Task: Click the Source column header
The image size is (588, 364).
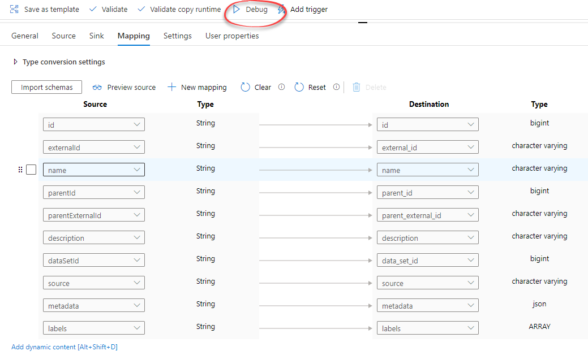Action: pyautogui.click(x=95, y=104)
